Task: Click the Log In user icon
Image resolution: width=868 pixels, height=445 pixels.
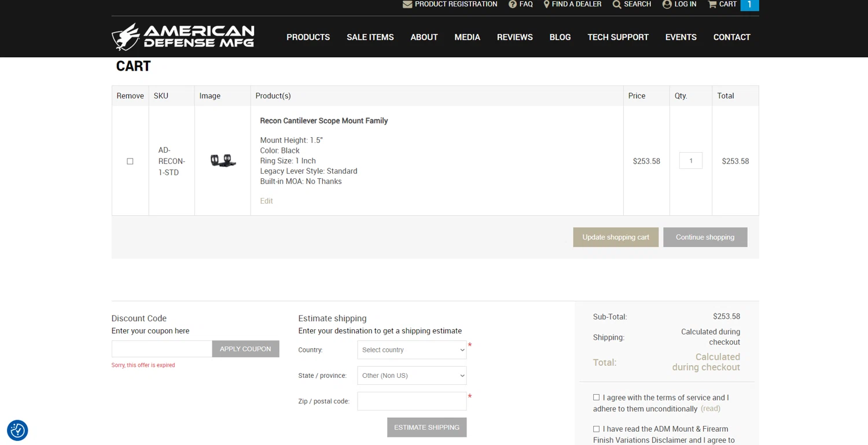Action: coord(667,4)
